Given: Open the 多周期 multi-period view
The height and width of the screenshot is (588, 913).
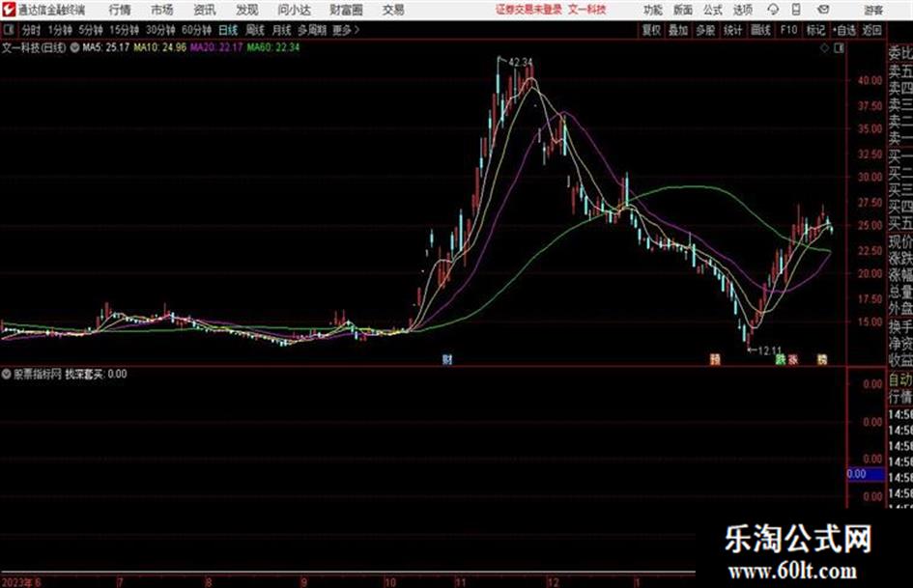Looking at the screenshot, I should coord(312,30).
